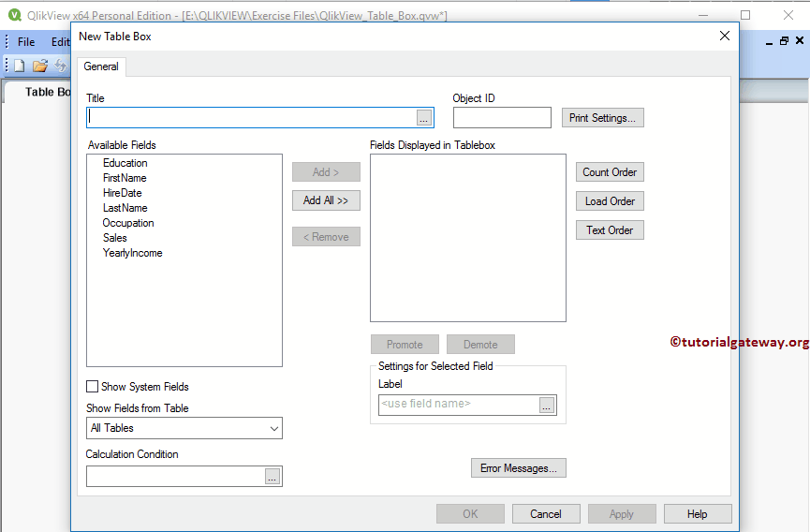
Task: Select YearlyIncome in Available Fields
Action: [132, 253]
